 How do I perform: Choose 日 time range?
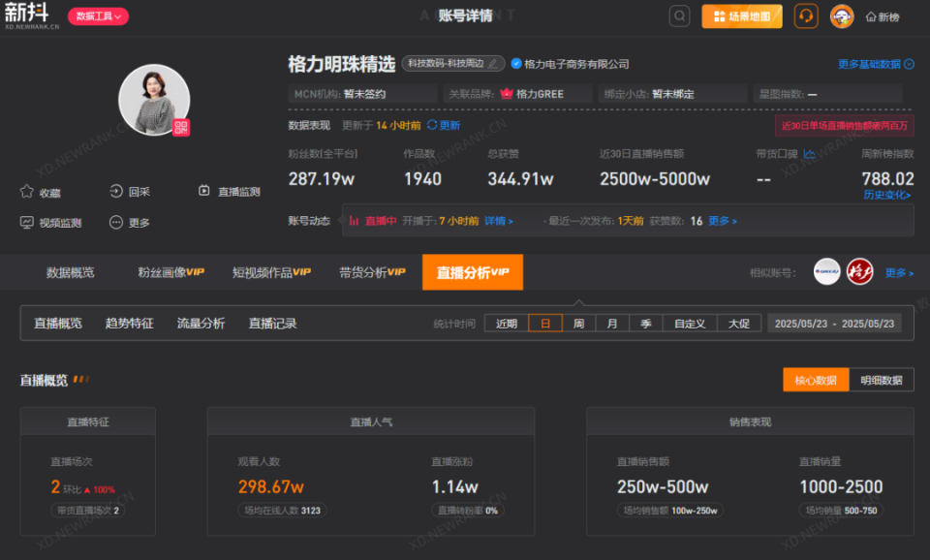pos(545,324)
